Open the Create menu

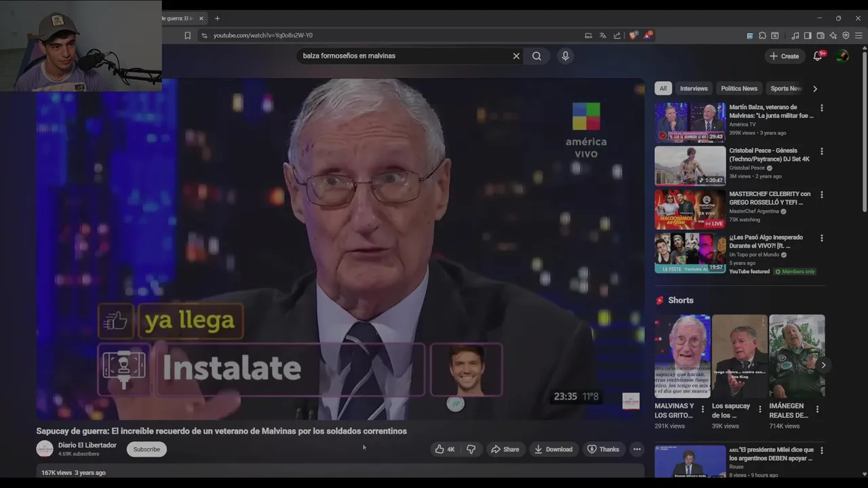point(784,56)
